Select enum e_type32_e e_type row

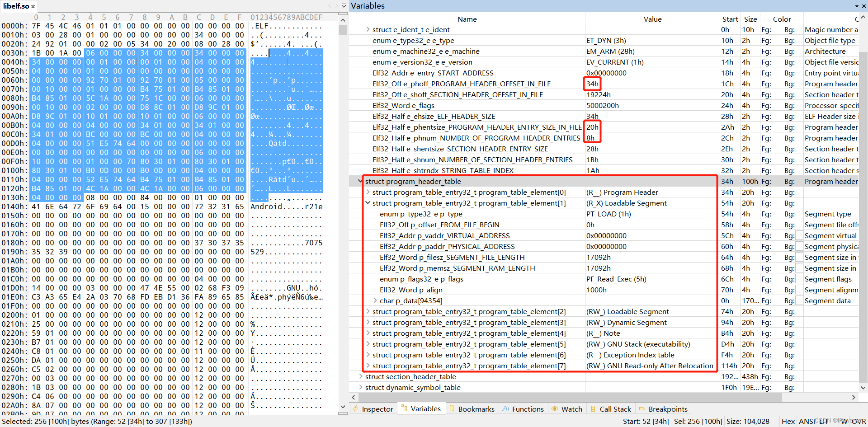[604, 40]
